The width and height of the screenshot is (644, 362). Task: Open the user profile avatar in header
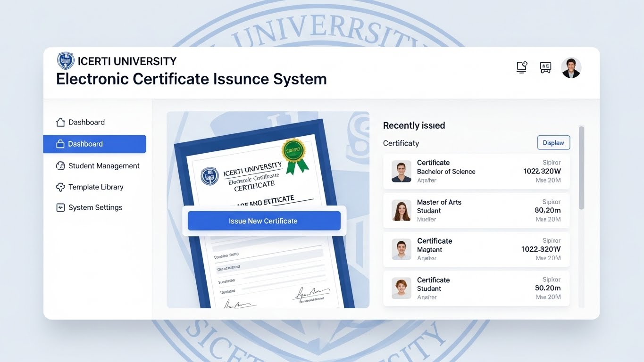coord(571,68)
